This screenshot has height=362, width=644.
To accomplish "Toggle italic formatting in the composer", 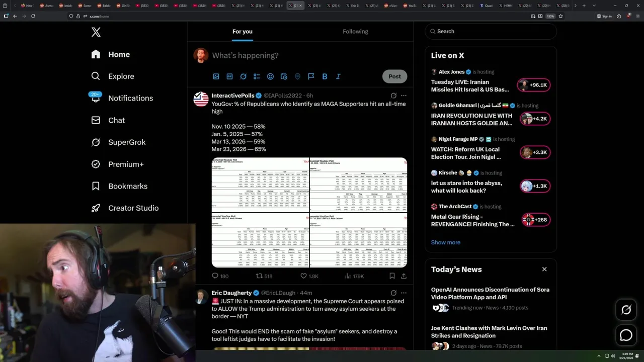I will [338, 76].
